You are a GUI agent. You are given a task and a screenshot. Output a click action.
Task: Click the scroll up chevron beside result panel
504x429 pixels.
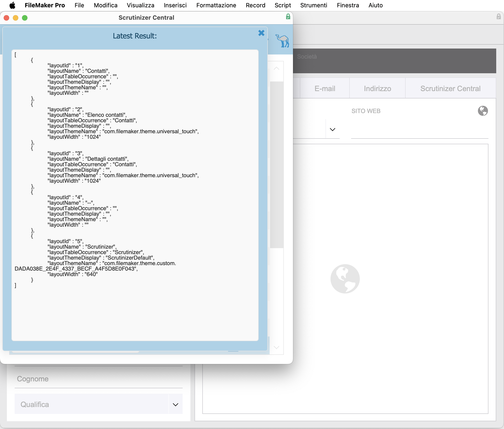(276, 69)
